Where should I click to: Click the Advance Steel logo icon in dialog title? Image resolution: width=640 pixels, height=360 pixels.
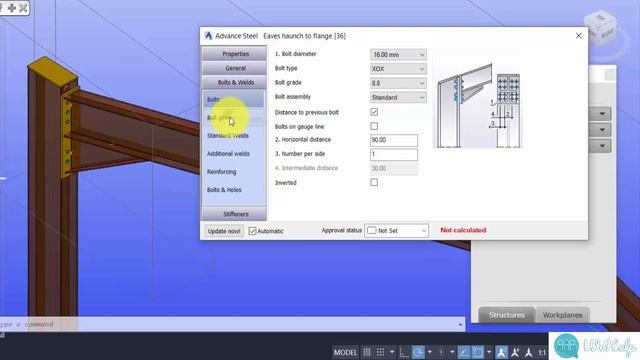coord(208,36)
